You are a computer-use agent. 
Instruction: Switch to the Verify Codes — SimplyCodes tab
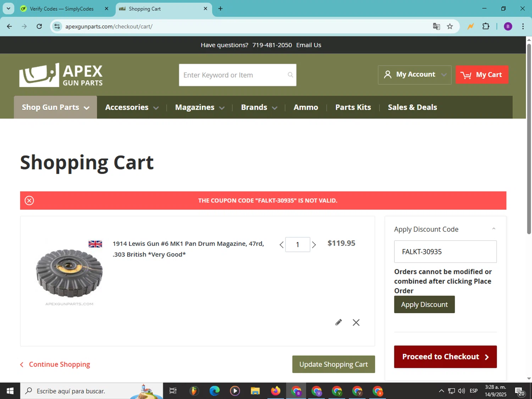tap(61, 9)
